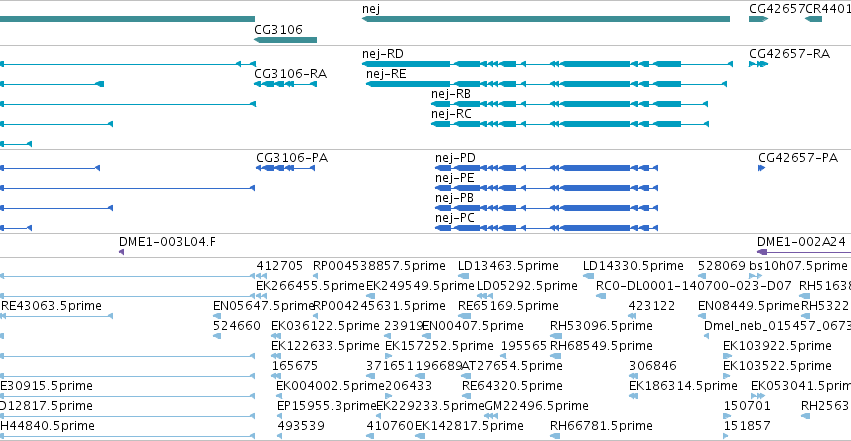851x441 pixels.
Task: Click the EK122633.5prime EST
Action: coord(325,346)
